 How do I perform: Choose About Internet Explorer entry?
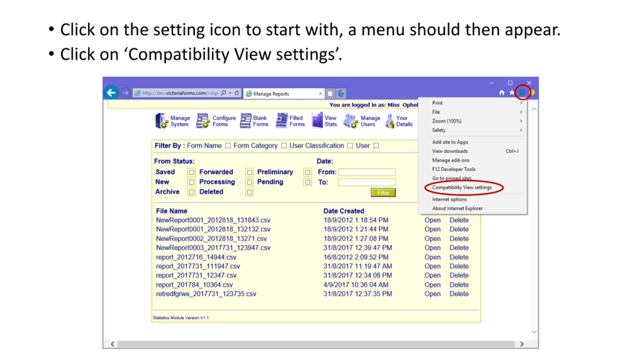point(473,208)
